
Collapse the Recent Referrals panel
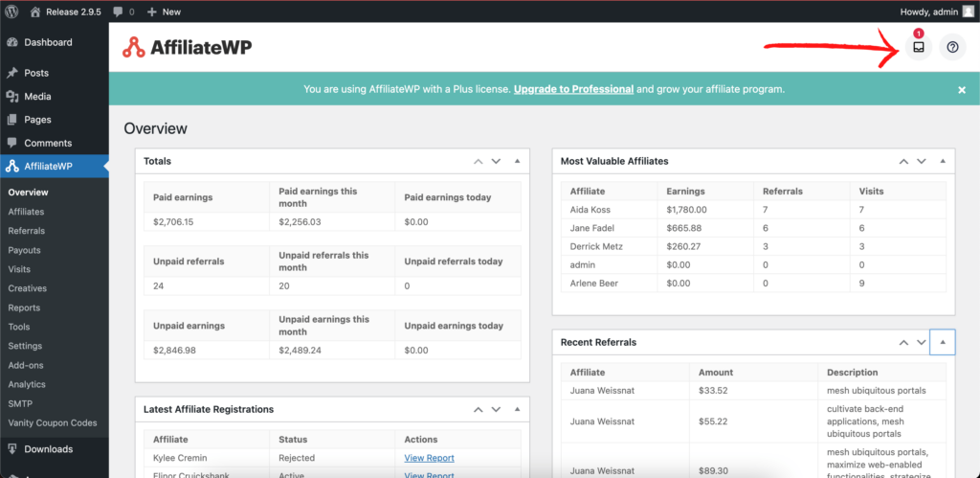click(x=943, y=342)
